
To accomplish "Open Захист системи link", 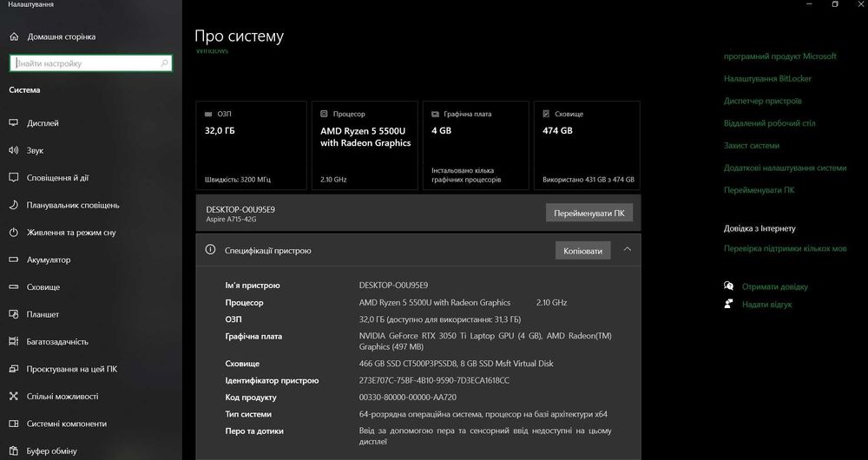I will point(751,145).
